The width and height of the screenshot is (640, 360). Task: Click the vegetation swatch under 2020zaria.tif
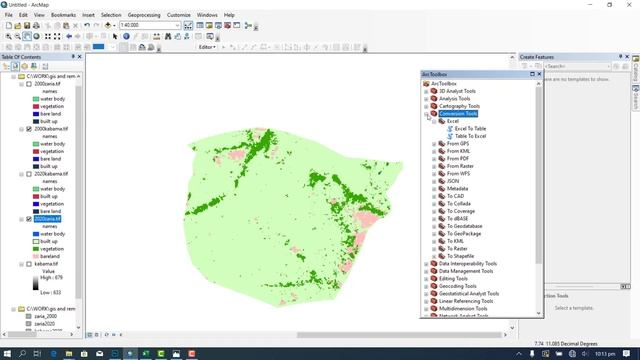(x=36, y=249)
